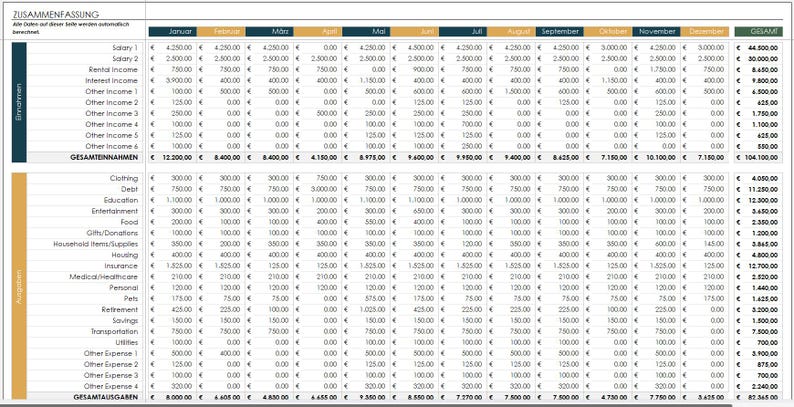
Task: Select the Retirement row label
Action: (x=120, y=310)
